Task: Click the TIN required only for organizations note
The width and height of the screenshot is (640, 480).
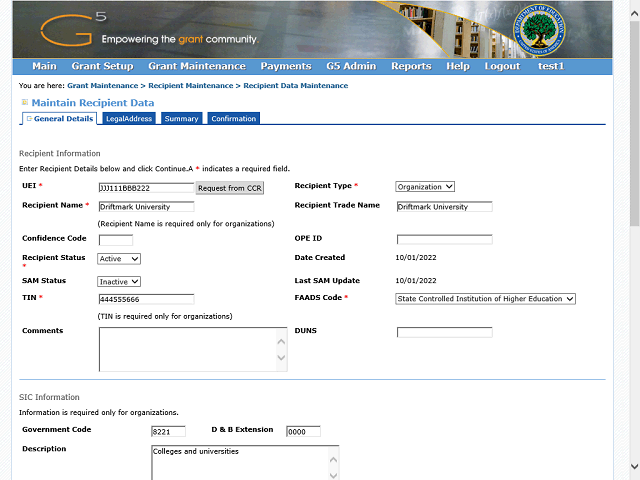Action: (165, 316)
